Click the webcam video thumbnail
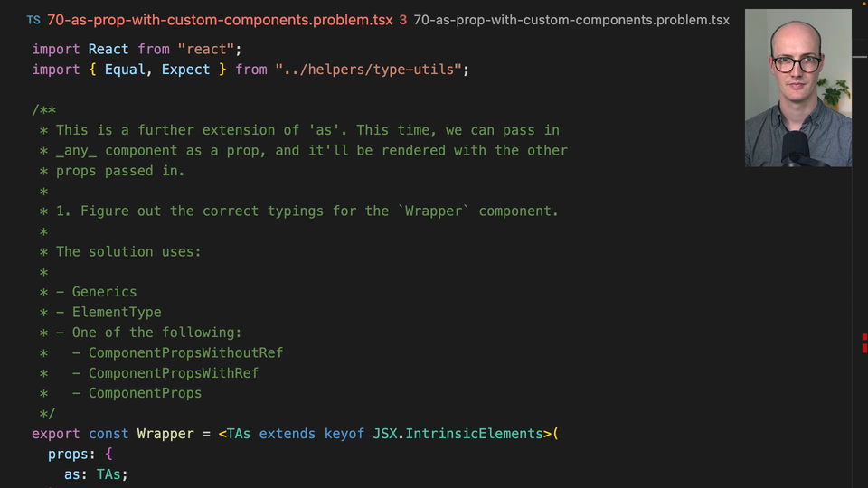Screen dimensions: 868x488 pos(797,88)
